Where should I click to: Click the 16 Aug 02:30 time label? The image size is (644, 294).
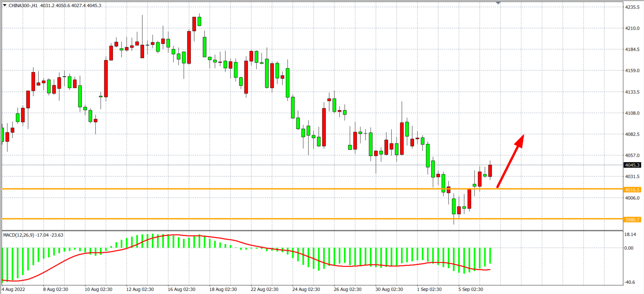click(181, 289)
